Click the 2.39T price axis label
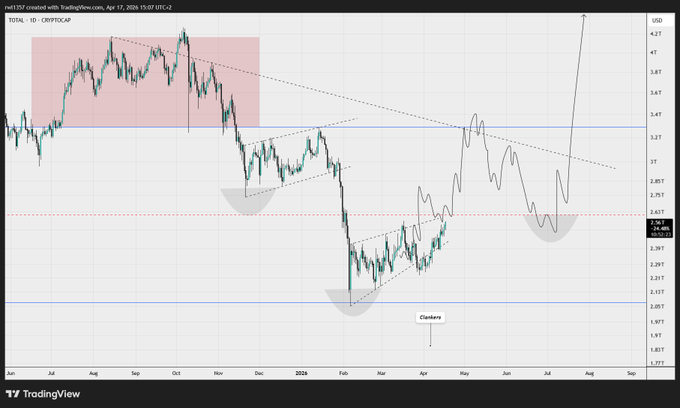Image resolution: width=680 pixels, height=408 pixels. [x=657, y=248]
